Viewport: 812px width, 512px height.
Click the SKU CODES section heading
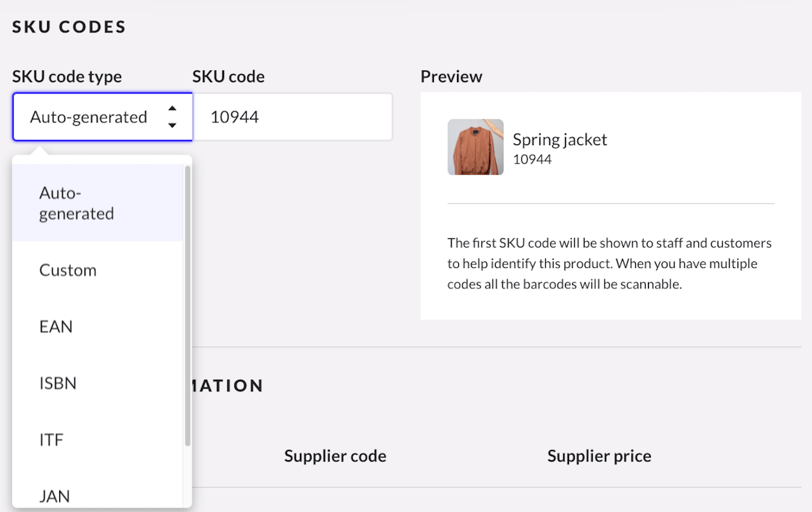(x=69, y=27)
